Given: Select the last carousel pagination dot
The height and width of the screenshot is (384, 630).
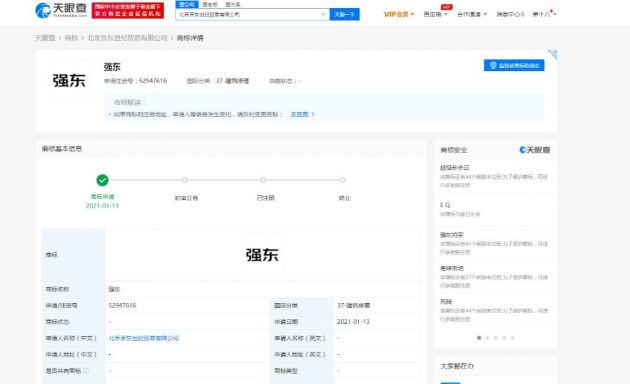Looking at the screenshot, I should [x=513, y=338].
